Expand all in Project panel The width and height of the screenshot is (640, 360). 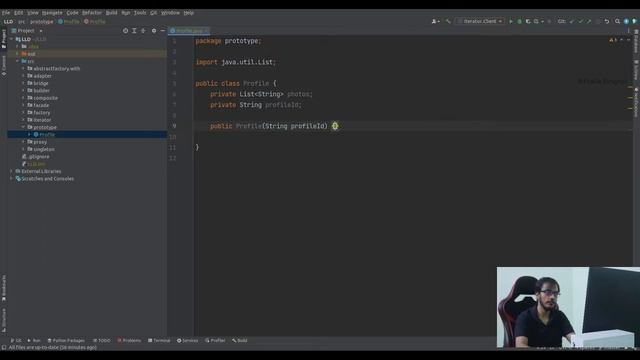click(x=134, y=31)
